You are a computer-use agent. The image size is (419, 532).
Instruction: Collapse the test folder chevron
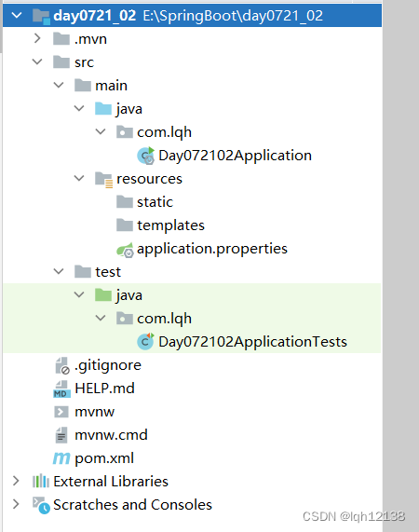[59, 271]
